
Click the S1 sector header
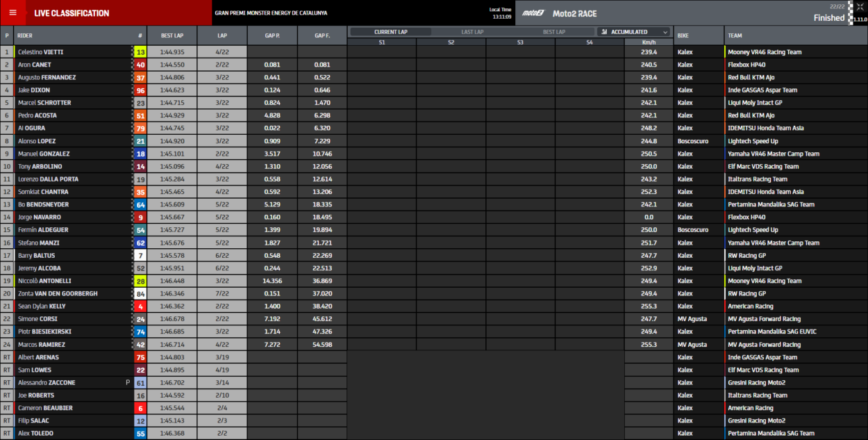point(382,42)
